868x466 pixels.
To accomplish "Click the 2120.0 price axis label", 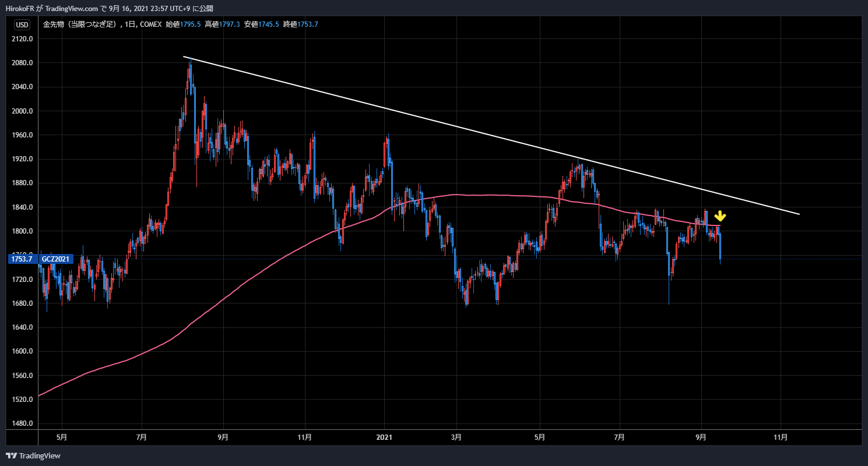I will (x=22, y=39).
